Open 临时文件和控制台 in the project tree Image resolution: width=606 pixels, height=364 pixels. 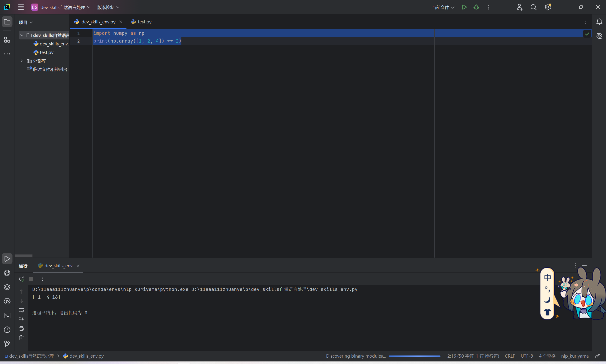pyautogui.click(x=47, y=69)
